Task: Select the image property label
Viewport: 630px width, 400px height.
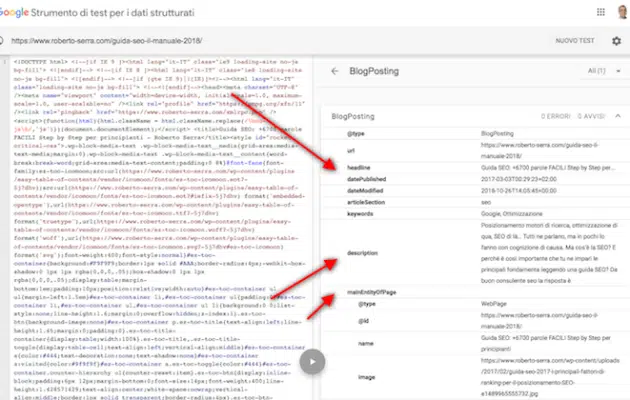Action: coord(366,377)
